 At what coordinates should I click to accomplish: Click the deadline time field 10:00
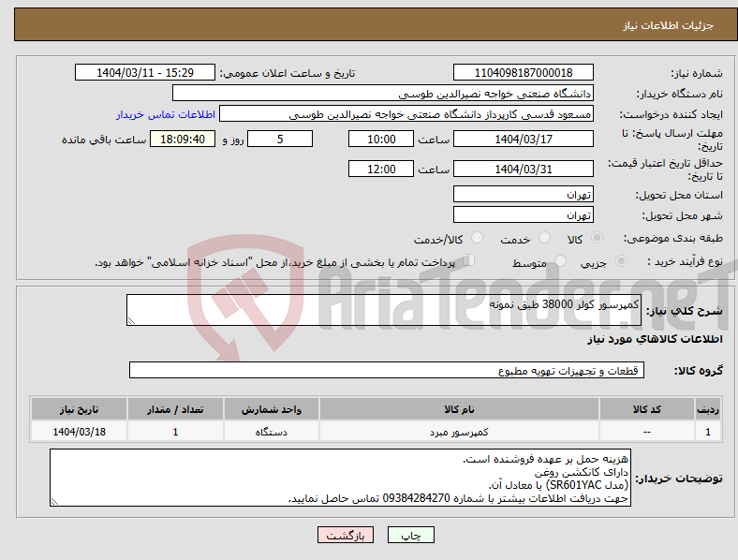(381, 139)
